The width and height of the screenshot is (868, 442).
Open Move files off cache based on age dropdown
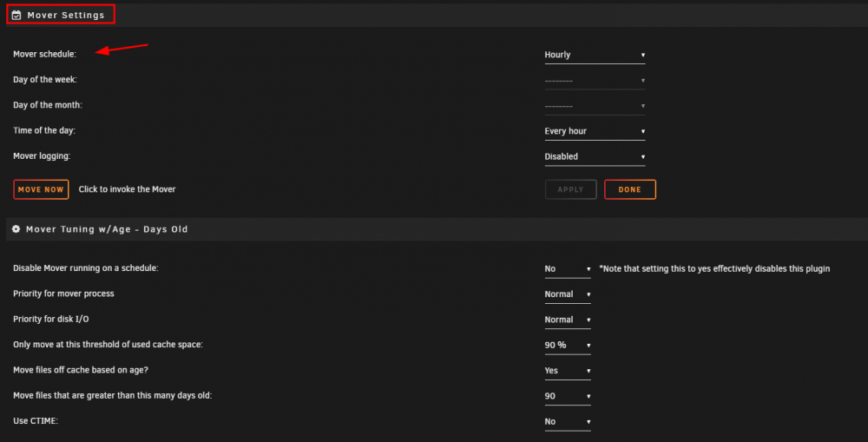(x=568, y=371)
